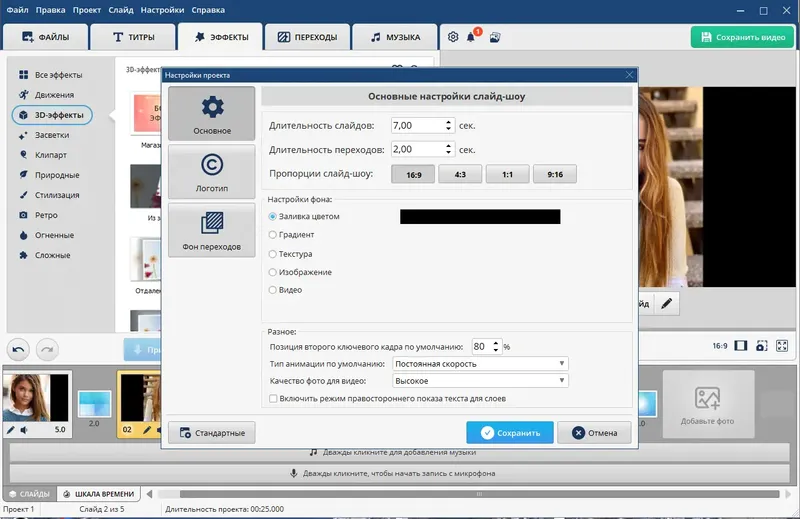
Task: Open the notifications bell icon
Action: point(470,37)
